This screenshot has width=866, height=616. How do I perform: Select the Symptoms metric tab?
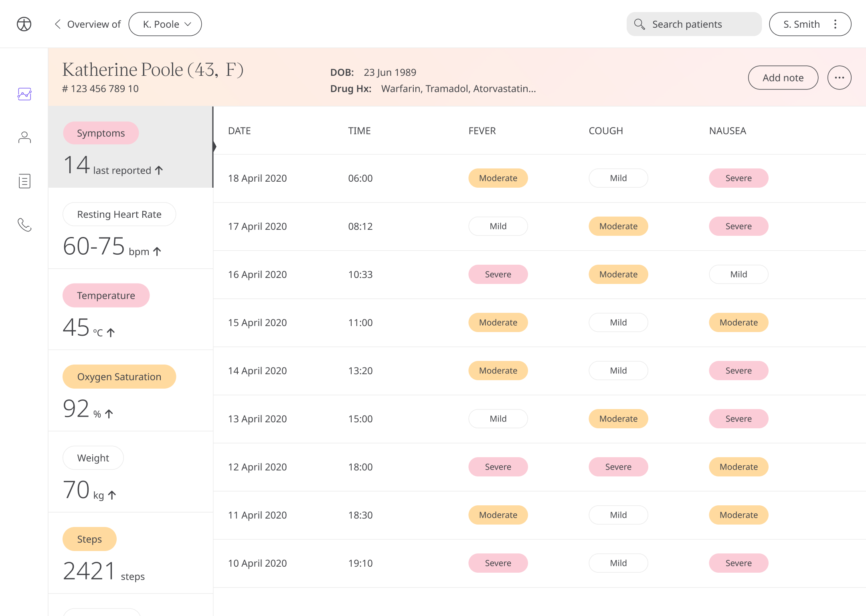pyautogui.click(x=101, y=133)
